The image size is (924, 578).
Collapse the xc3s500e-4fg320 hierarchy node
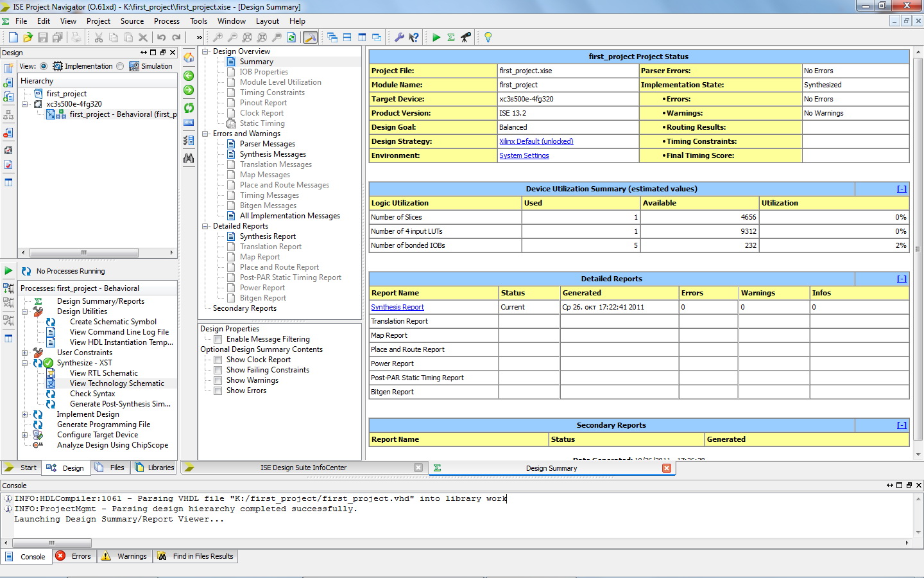(25, 103)
